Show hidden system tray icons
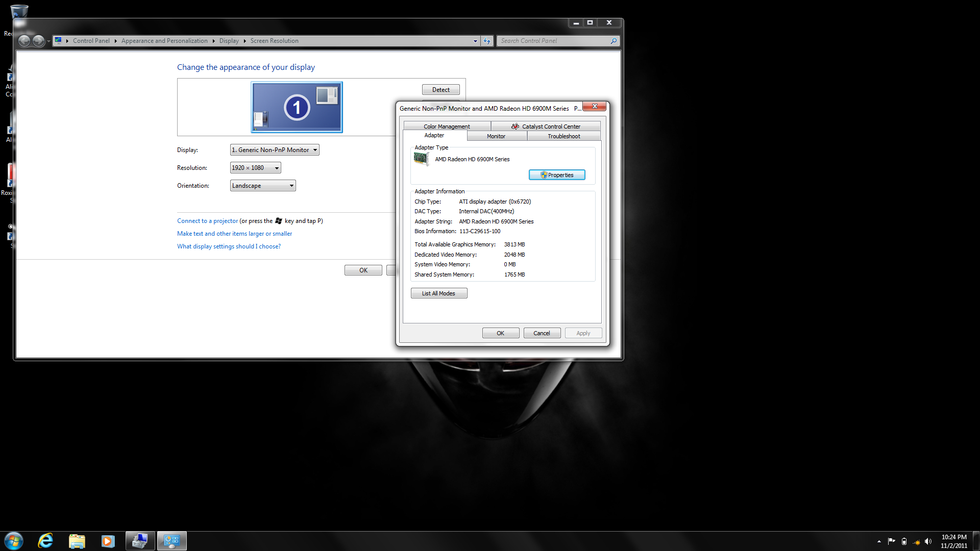Viewport: 980px width, 551px height. point(879,541)
